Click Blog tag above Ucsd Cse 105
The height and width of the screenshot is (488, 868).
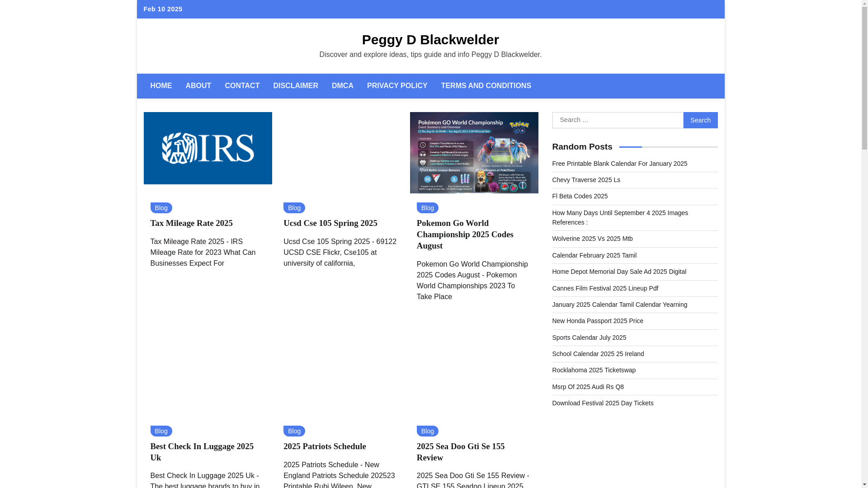294,208
